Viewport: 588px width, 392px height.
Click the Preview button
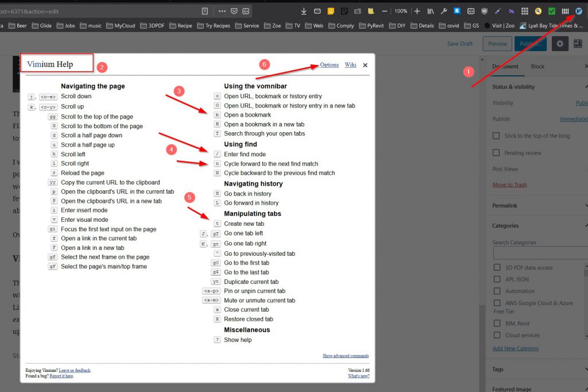click(x=497, y=44)
